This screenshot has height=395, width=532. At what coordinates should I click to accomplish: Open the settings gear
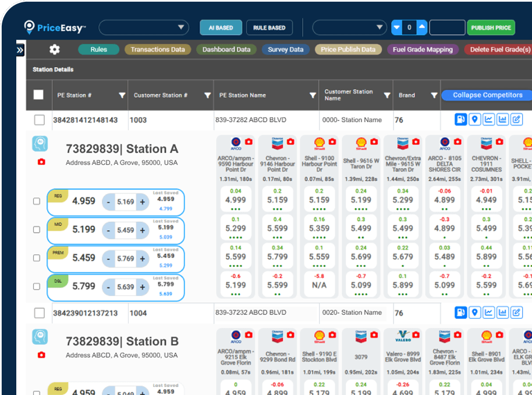pos(55,50)
